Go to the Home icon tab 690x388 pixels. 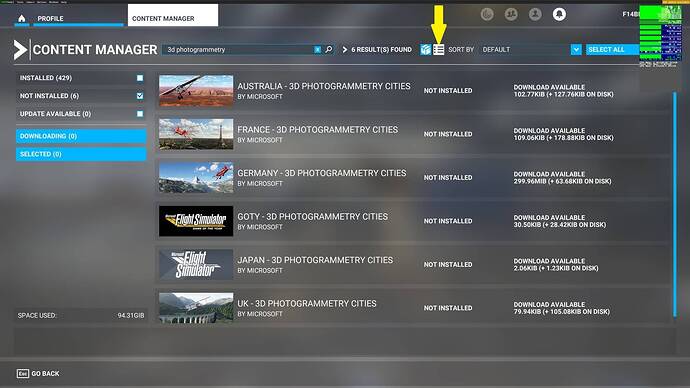pyautogui.click(x=22, y=18)
